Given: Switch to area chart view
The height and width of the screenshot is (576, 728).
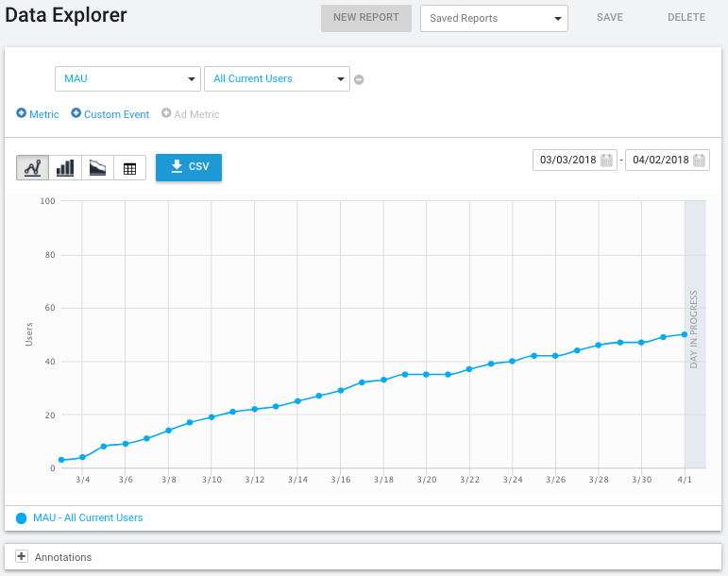Looking at the screenshot, I should (97, 168).
